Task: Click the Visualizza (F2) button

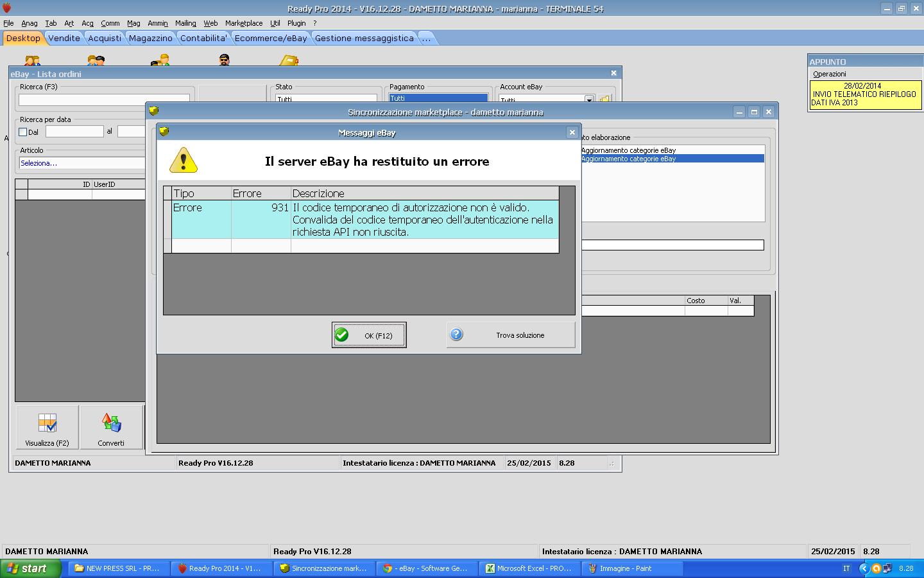Action: point(47,427)
